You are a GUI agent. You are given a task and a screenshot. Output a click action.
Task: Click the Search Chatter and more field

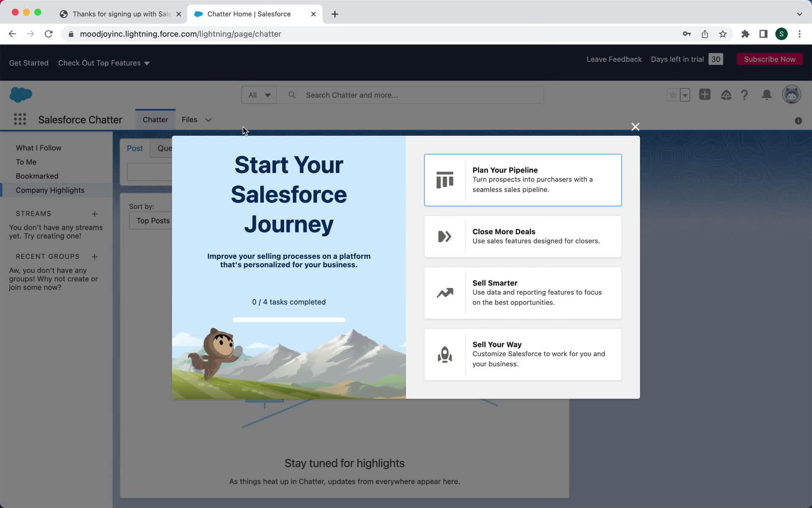coord(410,95)
